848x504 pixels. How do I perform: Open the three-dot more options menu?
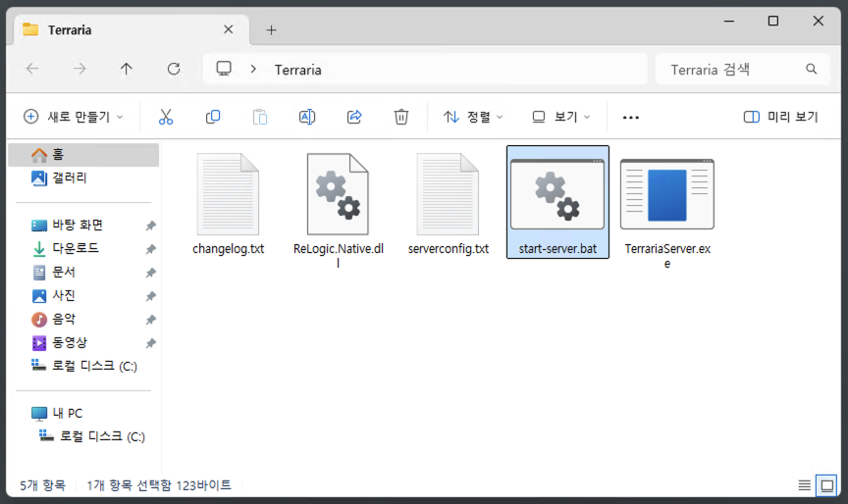(x=630, y=118)
